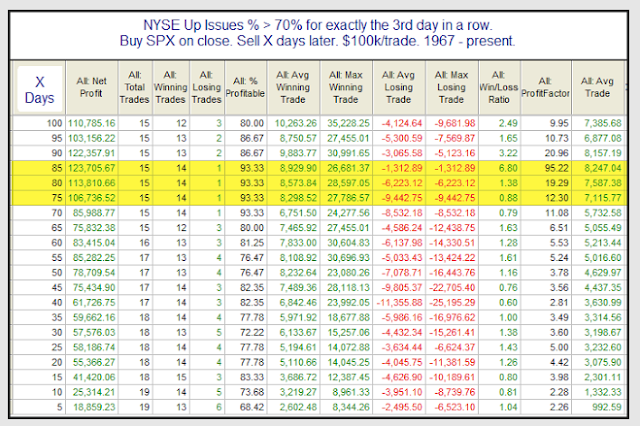Select the All: ProfitFactor column header
640x426 pixels.
point(546,88)
